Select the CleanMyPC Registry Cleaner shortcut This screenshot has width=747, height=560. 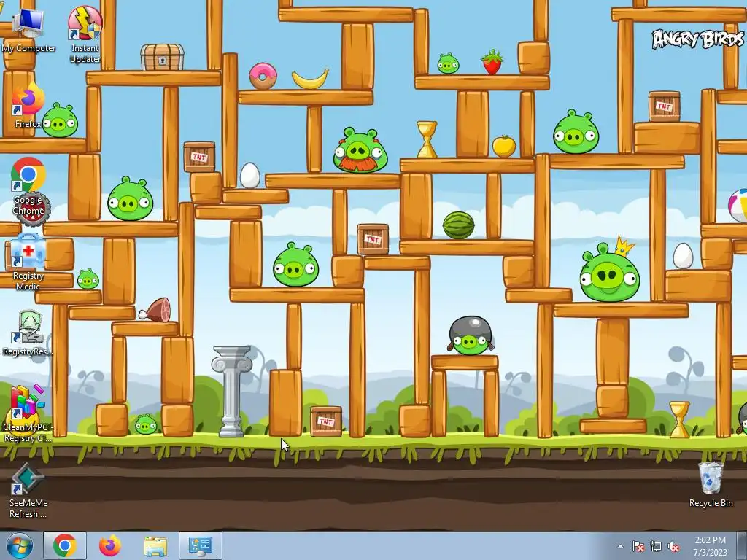(28, 414)
